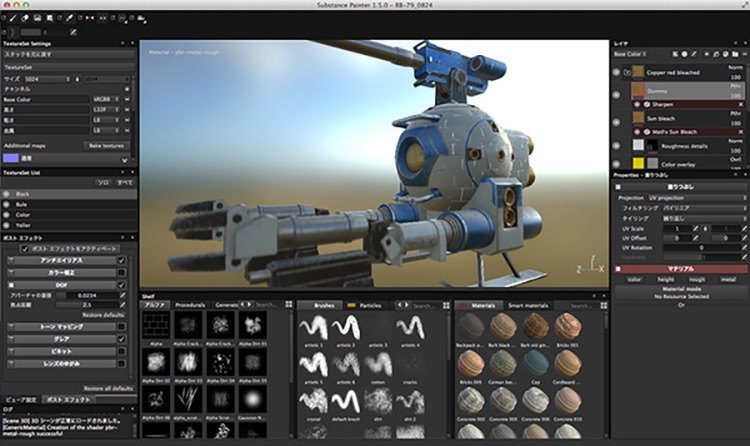The width and height of the screenshot is (750, 446).
Task: Hide the Sun bleach layer
Action: [x=616, y=123]
